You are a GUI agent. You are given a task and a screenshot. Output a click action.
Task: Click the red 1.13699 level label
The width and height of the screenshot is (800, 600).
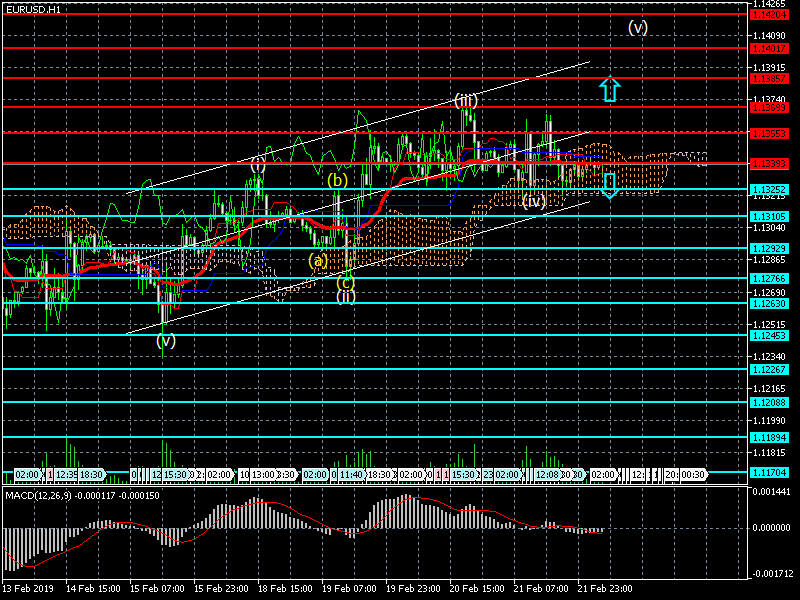[x=769, y=108]
